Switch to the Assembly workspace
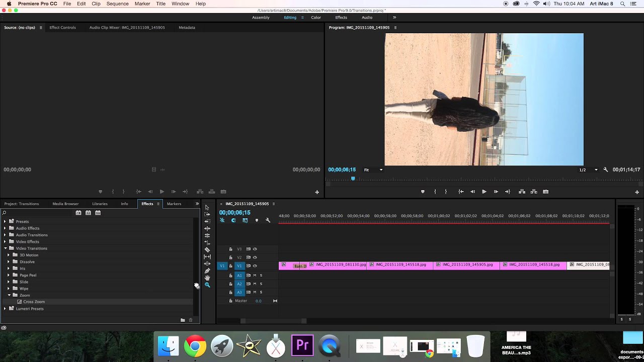This screenshot has height=362, width=644. coord(261,18)
